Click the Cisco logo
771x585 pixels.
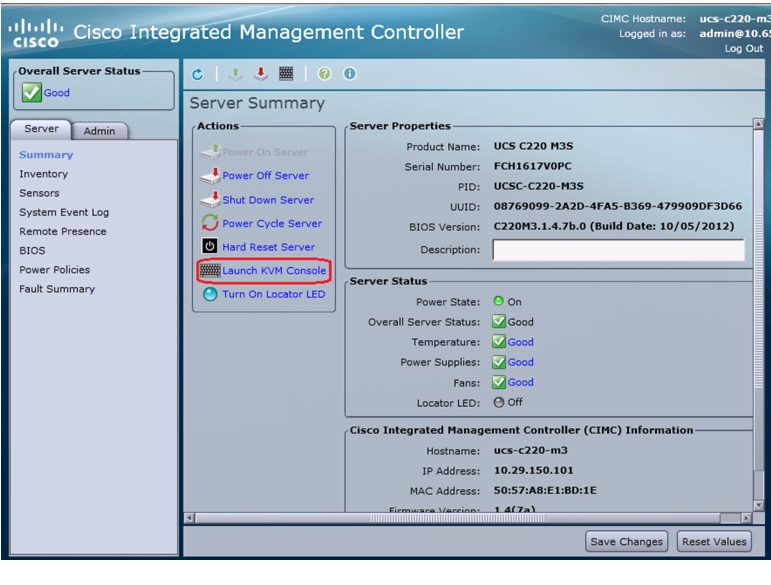(x=35, y=33)
